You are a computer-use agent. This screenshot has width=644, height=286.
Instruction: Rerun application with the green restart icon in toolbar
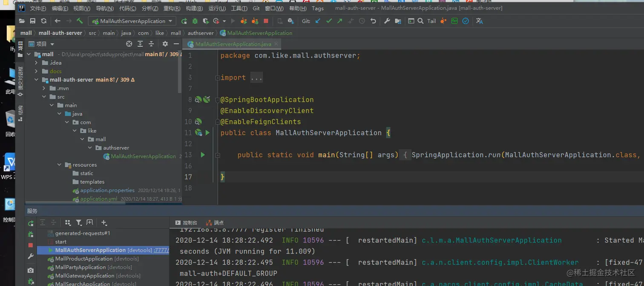point(184,21)
